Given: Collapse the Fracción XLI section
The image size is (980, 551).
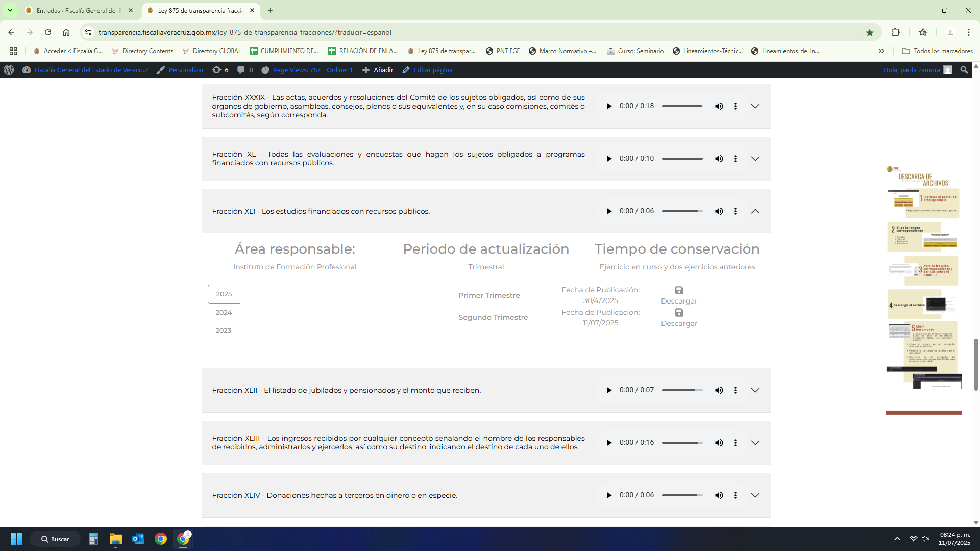Looking at the screenshot, I should [755, 211].
